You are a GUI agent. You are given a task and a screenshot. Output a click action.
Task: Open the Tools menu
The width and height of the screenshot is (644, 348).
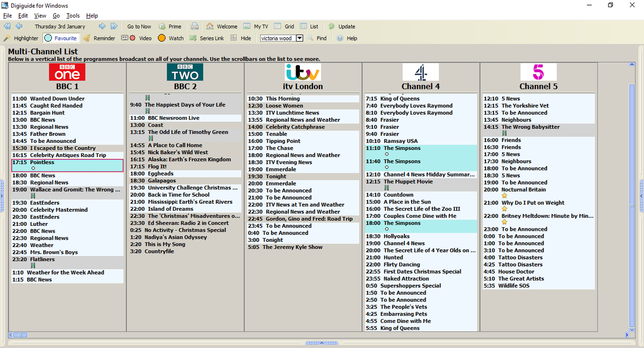[73, 16]
